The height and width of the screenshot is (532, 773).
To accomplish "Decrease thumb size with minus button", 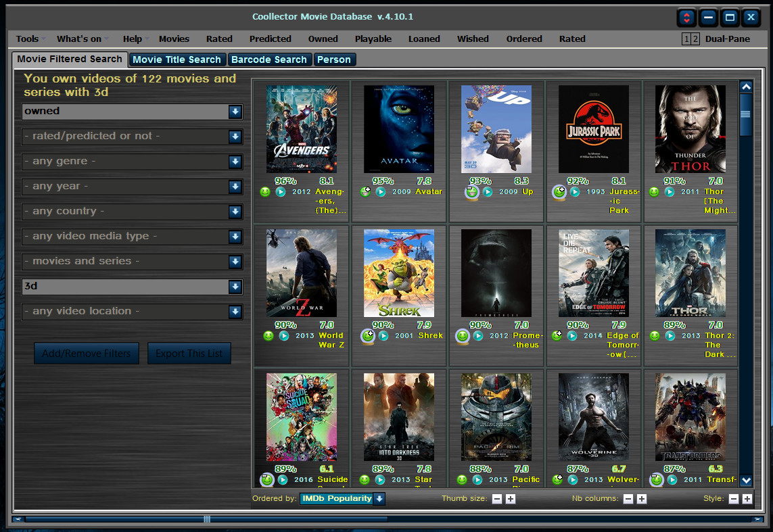I will (x=497, y=499).
